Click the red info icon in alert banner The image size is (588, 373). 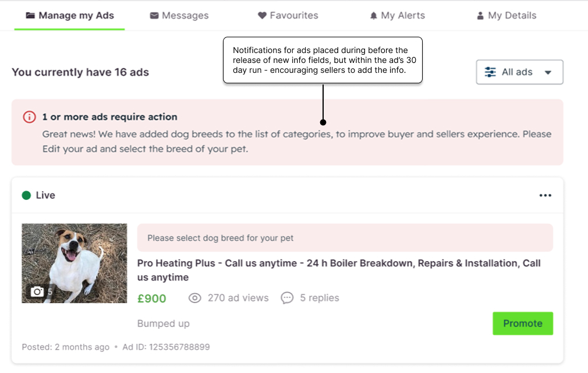coord(29,117)
